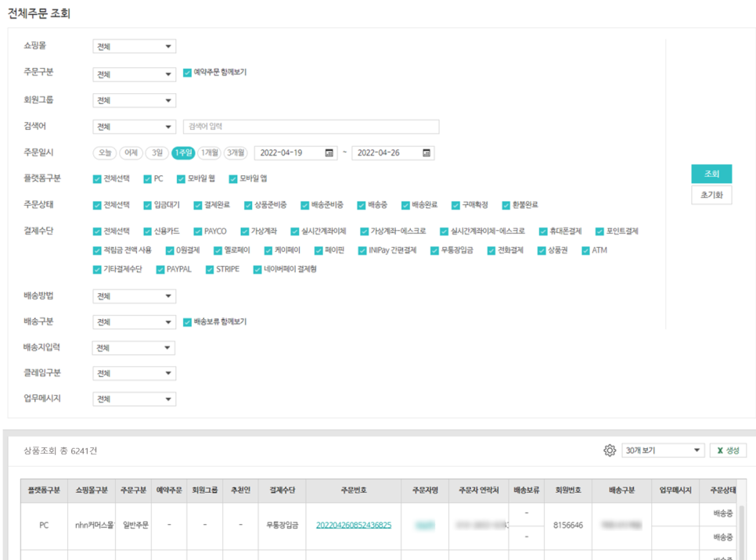Image resolution: width=756 pixels, height=560 pixels.
Task: Click the 조회 search button
Action: 711,174
